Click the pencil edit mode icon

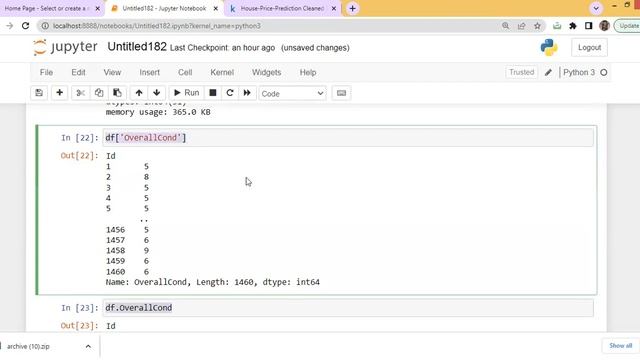coord(548,73)
